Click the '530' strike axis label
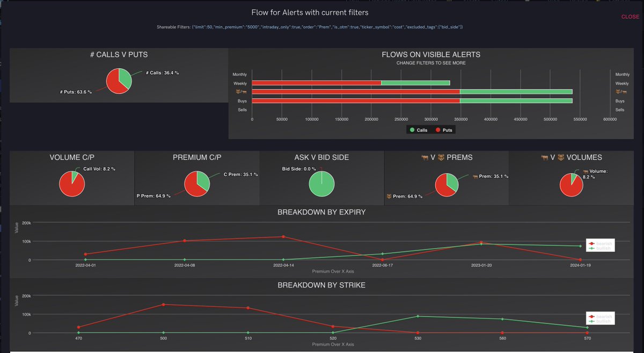Viewport: 644px width, 353px height. click(418, 338)
